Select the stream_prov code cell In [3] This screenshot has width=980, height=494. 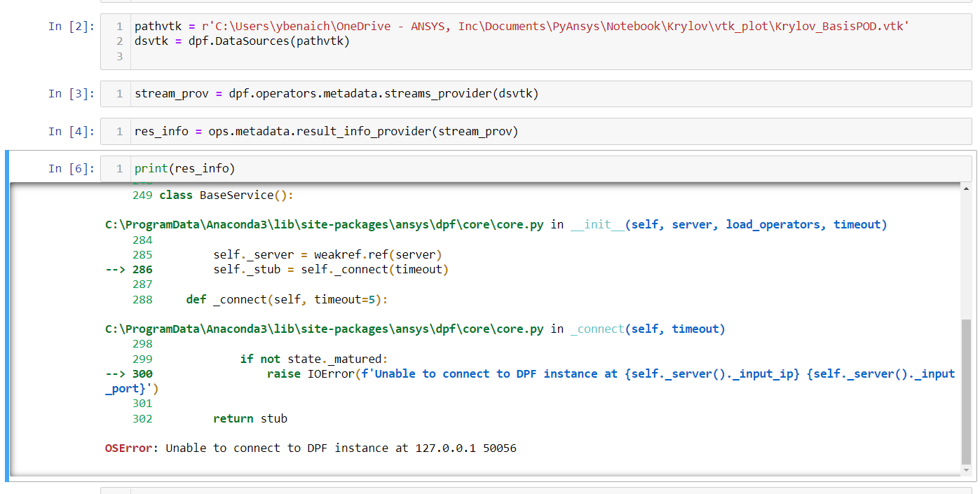point(336,93)
